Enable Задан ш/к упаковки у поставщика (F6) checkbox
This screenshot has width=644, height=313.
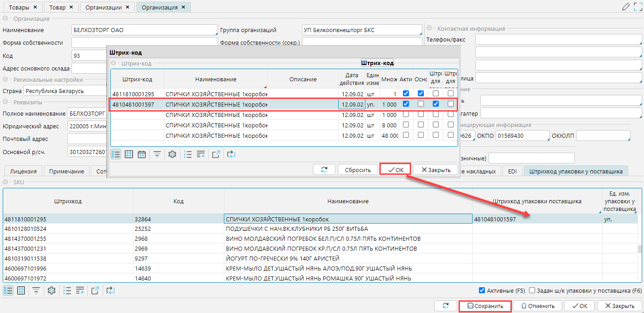tap(532, 290)
